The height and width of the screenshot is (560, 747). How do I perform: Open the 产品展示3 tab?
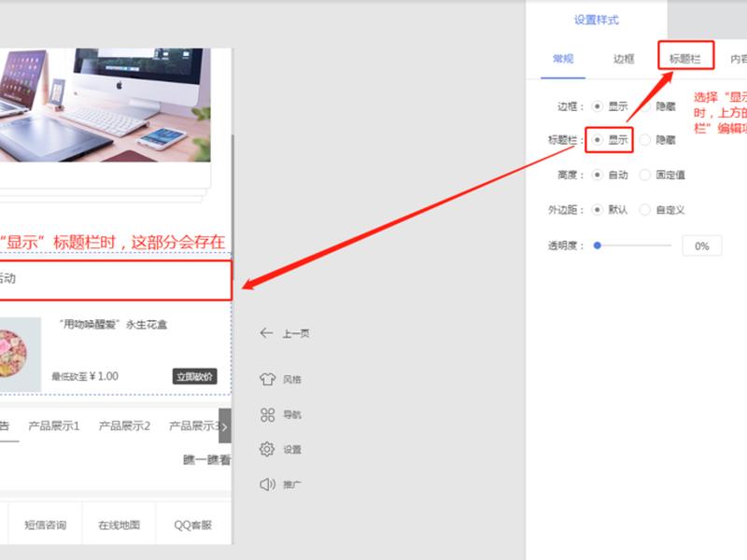click(194, 426)
